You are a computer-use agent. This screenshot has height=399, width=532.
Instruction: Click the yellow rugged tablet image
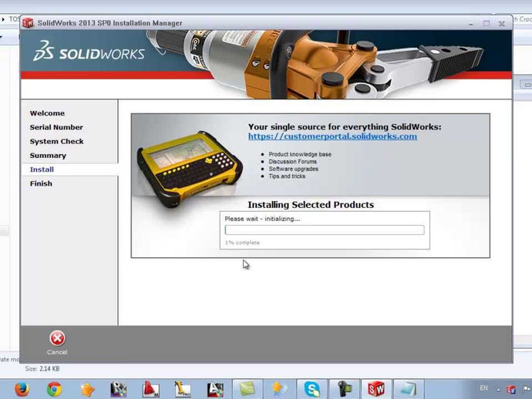coord(190,168)
